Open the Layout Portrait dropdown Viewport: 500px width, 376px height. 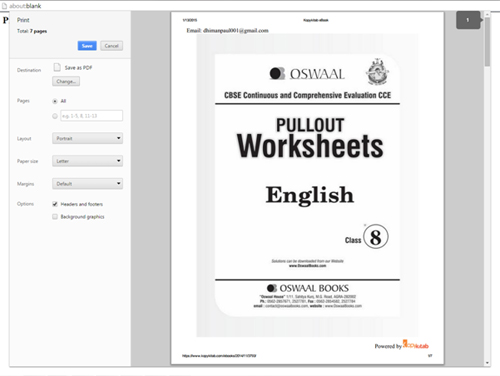[x=87, y=138]
